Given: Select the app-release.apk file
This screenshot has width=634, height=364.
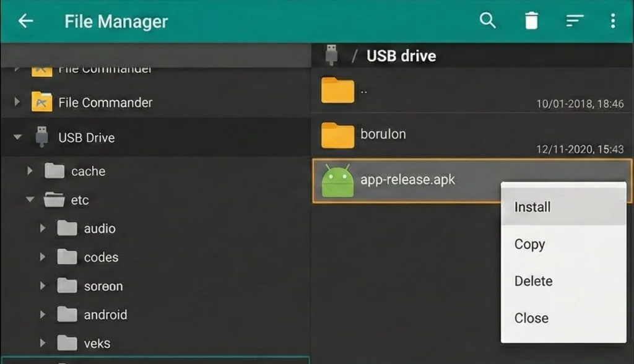Looking at the screenshot, I should click(409, 180).
